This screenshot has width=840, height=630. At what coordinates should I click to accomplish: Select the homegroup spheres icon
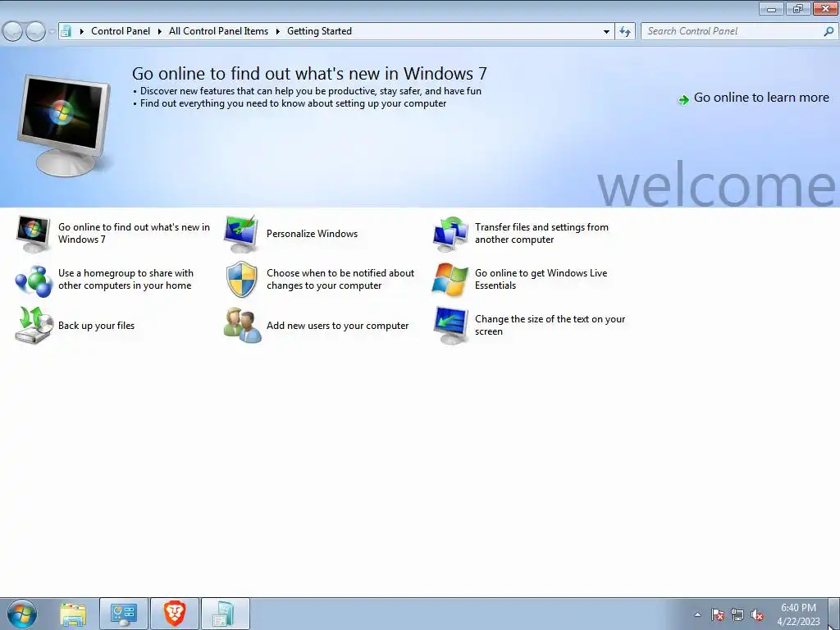tap(33, 280)
